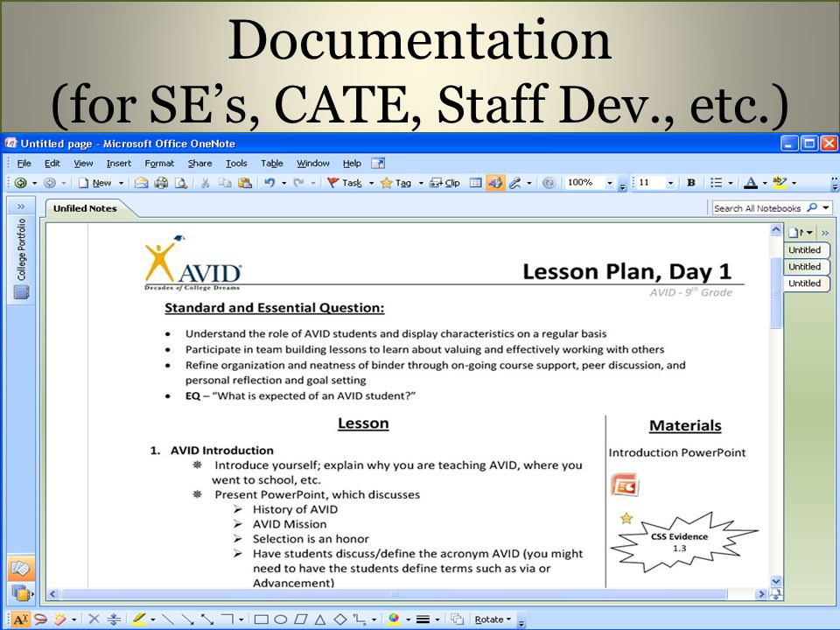840x630 pixels.
Task: Click the green Back navigation arrow
Action: (20, 183)
